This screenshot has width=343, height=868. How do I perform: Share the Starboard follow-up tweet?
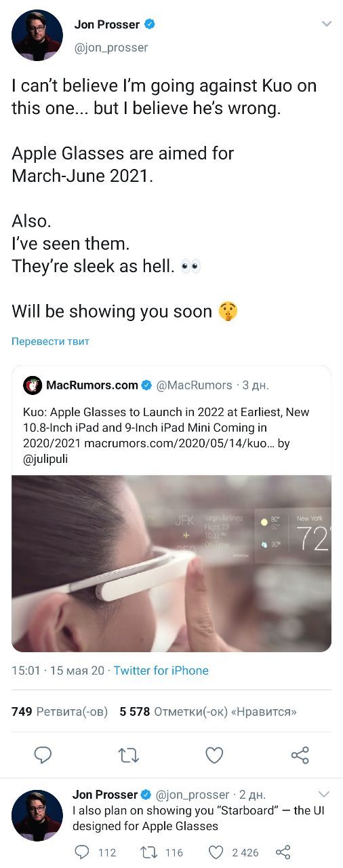[x=284, y=852]
